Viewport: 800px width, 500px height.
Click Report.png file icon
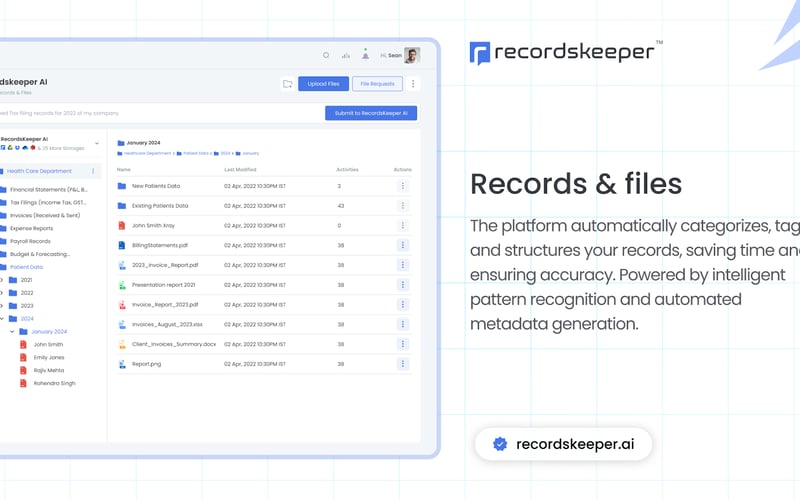point(122,364)
